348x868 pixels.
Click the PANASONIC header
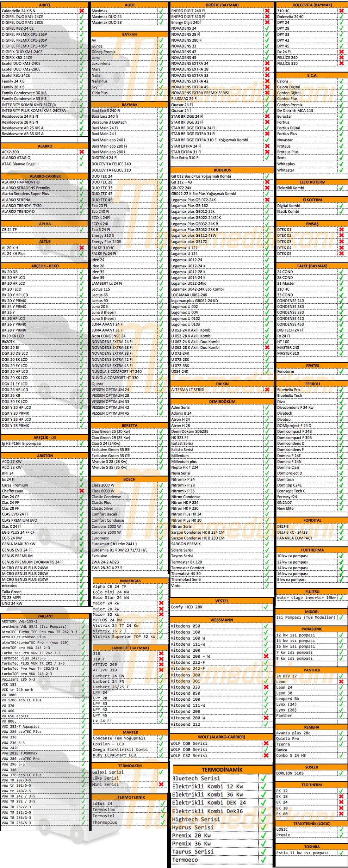tap(311, 629)
